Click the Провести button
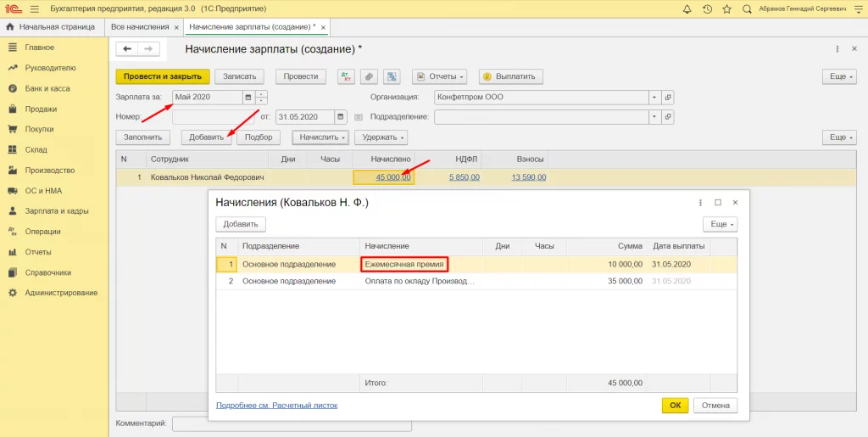 (301, 76)
